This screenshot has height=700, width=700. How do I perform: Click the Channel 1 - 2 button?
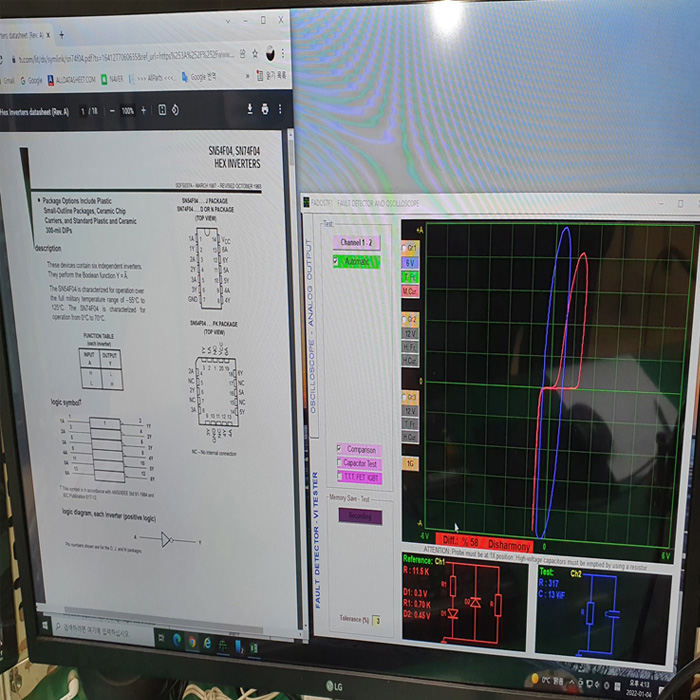pos(356,242)
